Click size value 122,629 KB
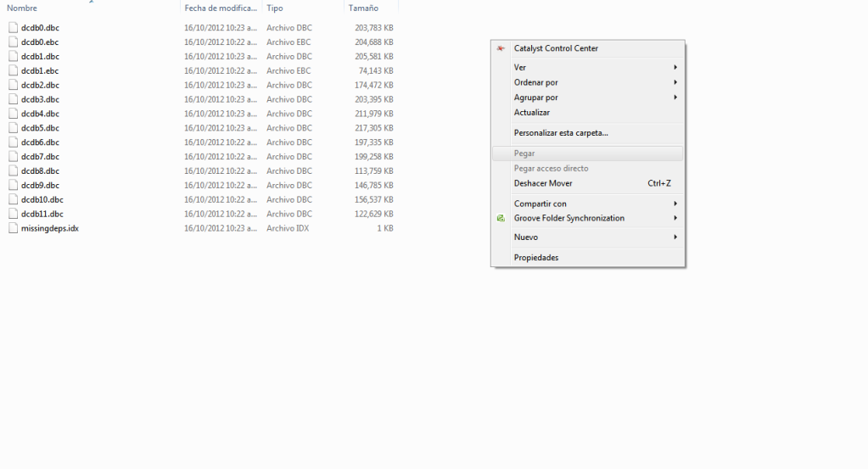868x469 pixels. [x=373, y=214]
